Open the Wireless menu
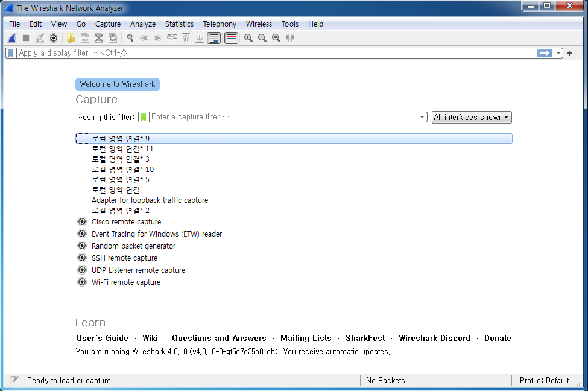Screen dimensions: 588x391 259,24
